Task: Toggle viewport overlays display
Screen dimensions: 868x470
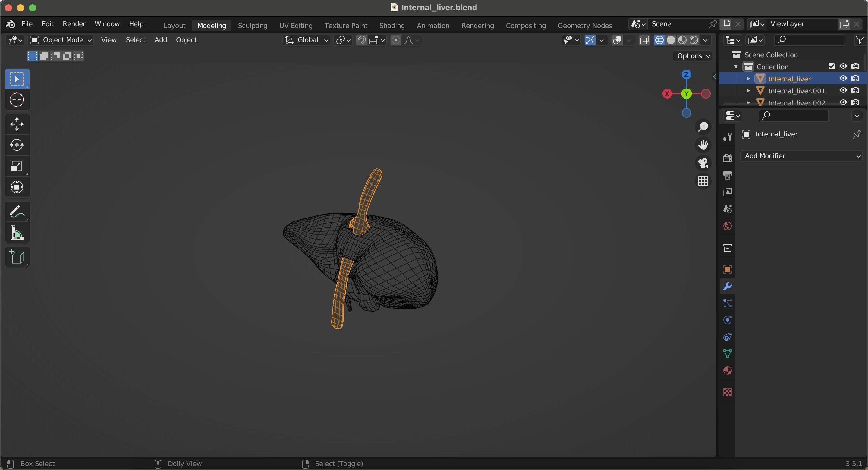Action: click(617, 40)
